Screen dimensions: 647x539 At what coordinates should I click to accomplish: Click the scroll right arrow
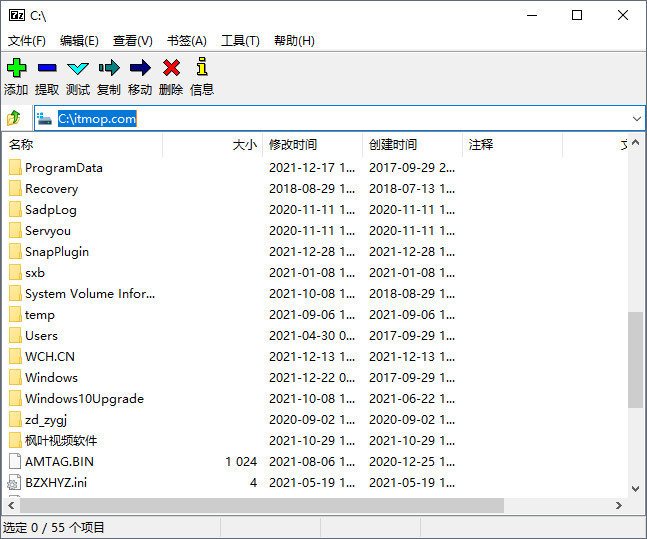pos(618,505)
